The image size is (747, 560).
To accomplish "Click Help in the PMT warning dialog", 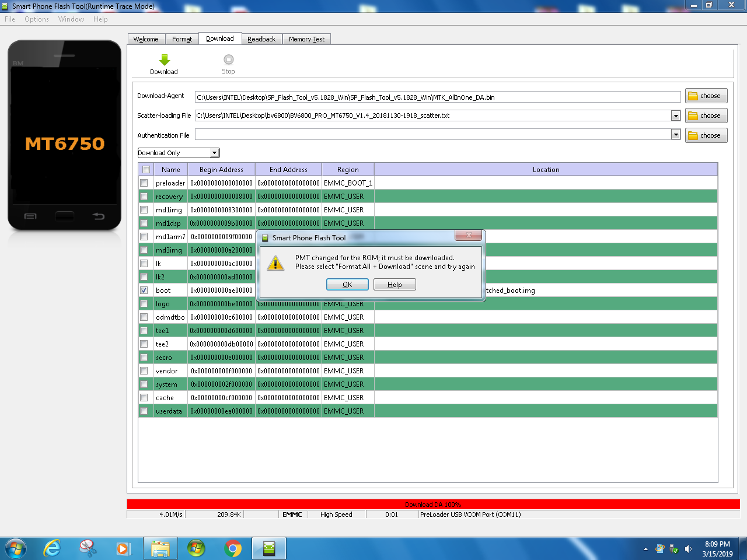I will click(395, 285).
